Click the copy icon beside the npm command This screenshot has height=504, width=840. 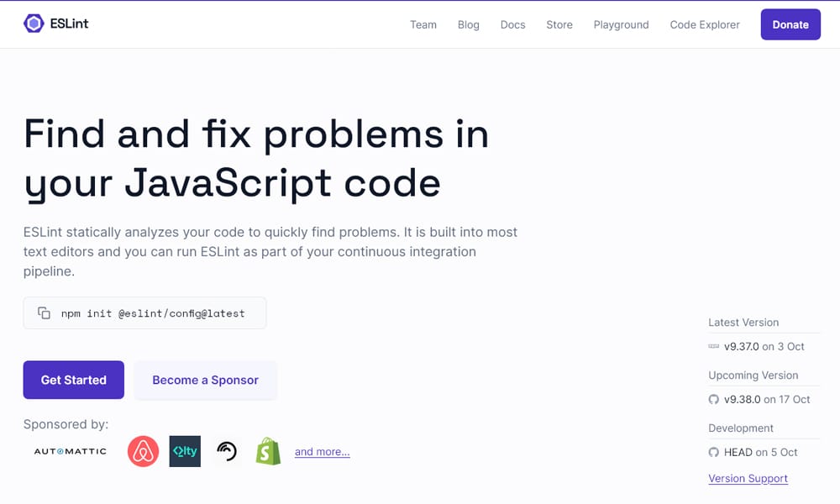(45, 313)
